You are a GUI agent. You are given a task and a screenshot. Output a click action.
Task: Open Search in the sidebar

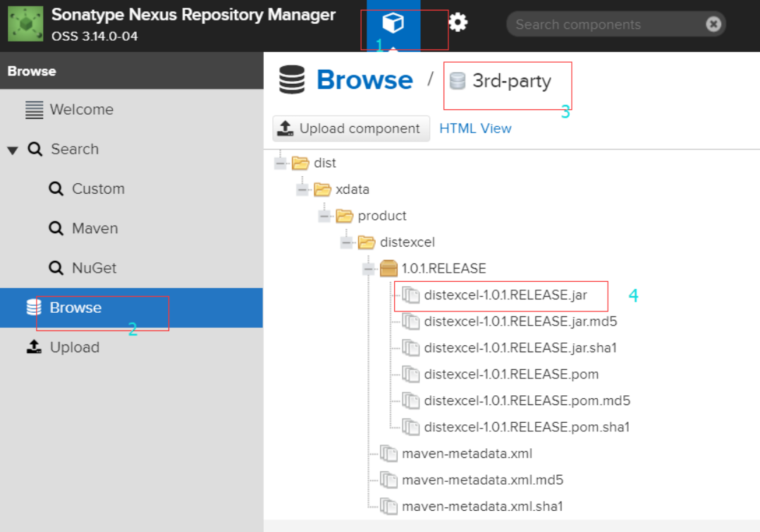click(75, 149)
